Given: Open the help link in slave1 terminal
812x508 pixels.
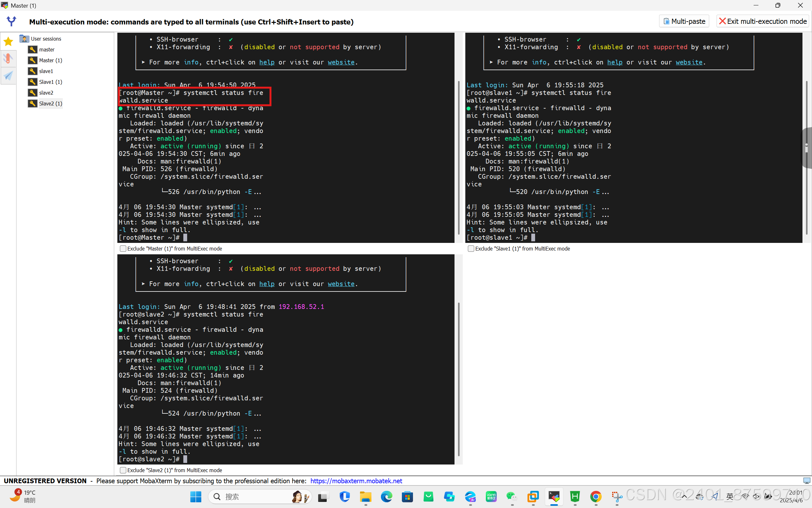Looking at the screenshot, I should pos(615,62).
